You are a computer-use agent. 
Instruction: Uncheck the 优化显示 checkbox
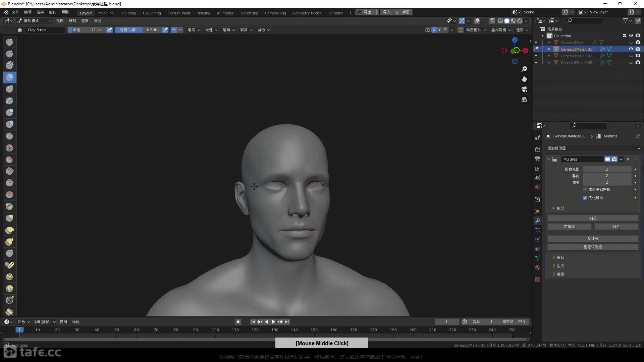(x=585, y=198)
